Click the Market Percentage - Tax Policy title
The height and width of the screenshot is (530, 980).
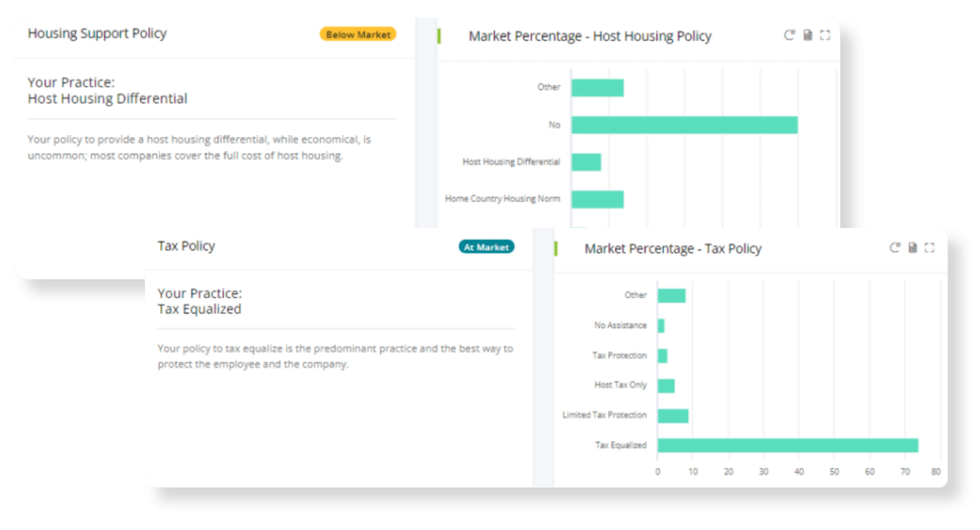[672, 248]
